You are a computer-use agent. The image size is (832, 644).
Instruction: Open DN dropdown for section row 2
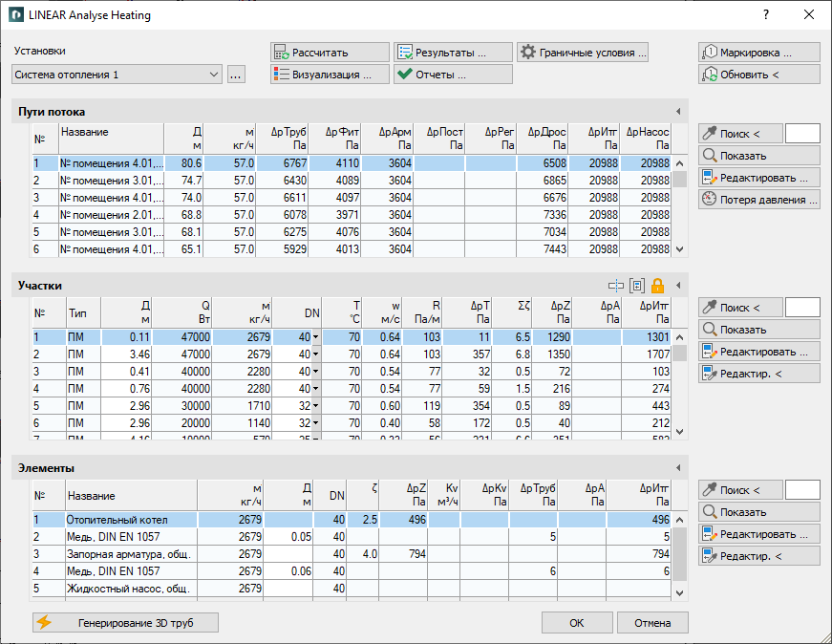(x=316, y=354)
